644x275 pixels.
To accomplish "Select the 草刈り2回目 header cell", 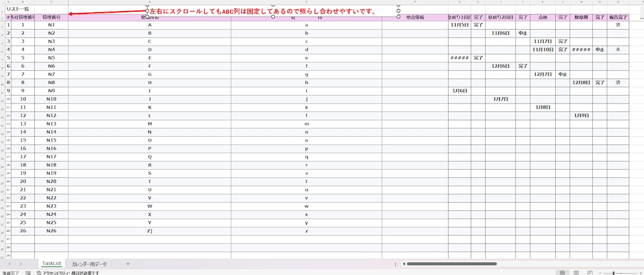I will 500,17.
